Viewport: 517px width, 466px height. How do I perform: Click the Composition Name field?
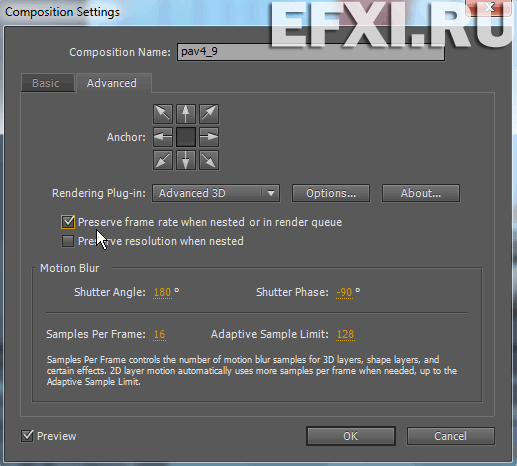tap(311, 52)
